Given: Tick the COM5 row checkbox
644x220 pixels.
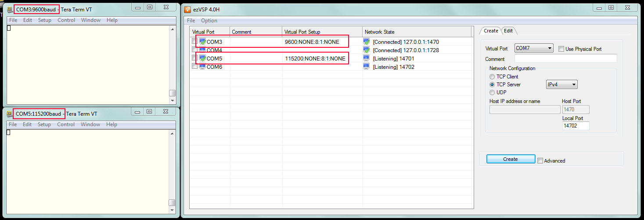Looking at the screenshot, I should tap(194, 58).
